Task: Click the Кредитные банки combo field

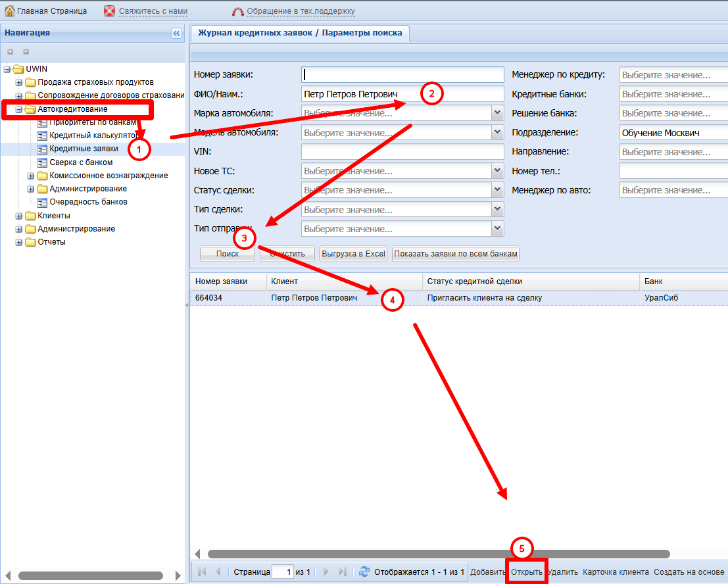Action: (x=673, y=94)
